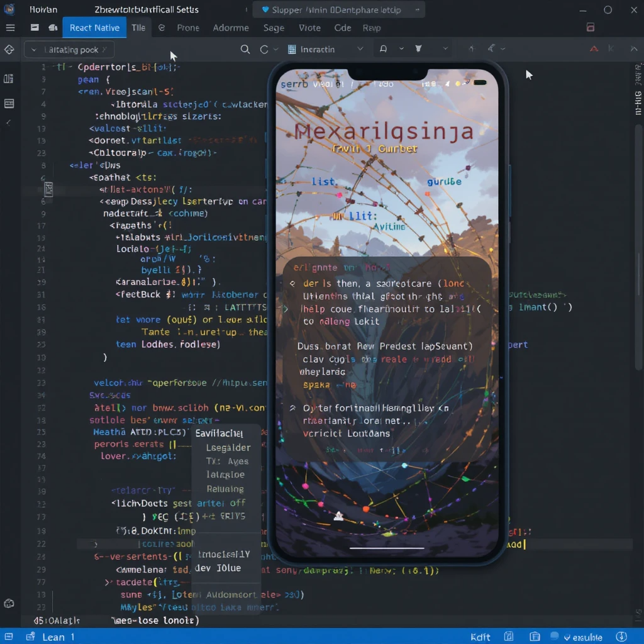Click the red warning triangle icon in toolbar
Image resolution: width=644 pixels, height=644 pixels.
(594, 49)
